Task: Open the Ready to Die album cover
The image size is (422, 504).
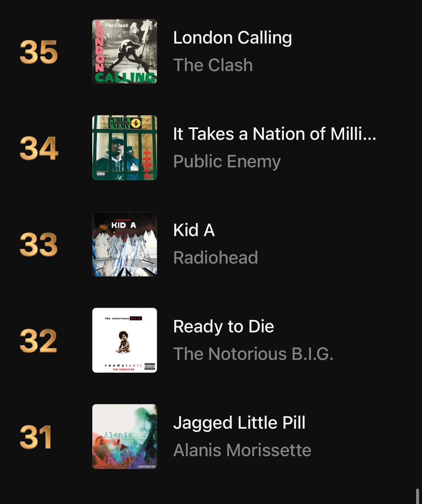Action: click(x=124, y=340)
